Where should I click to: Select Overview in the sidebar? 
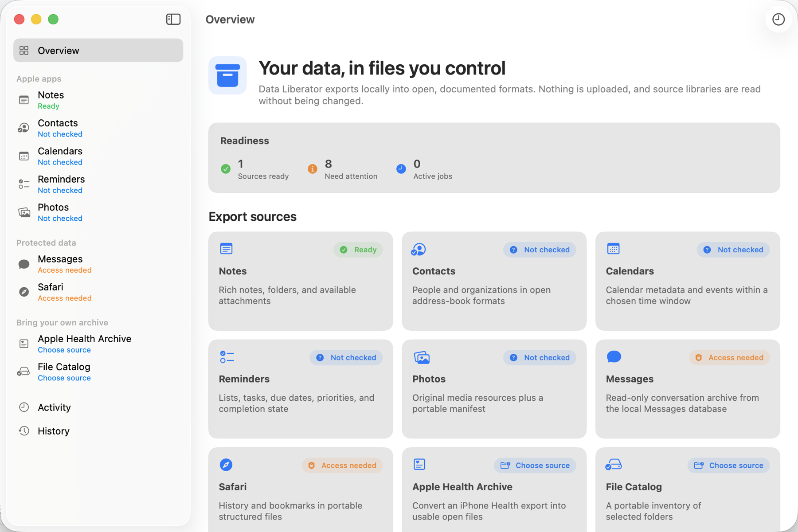(98, 50)
